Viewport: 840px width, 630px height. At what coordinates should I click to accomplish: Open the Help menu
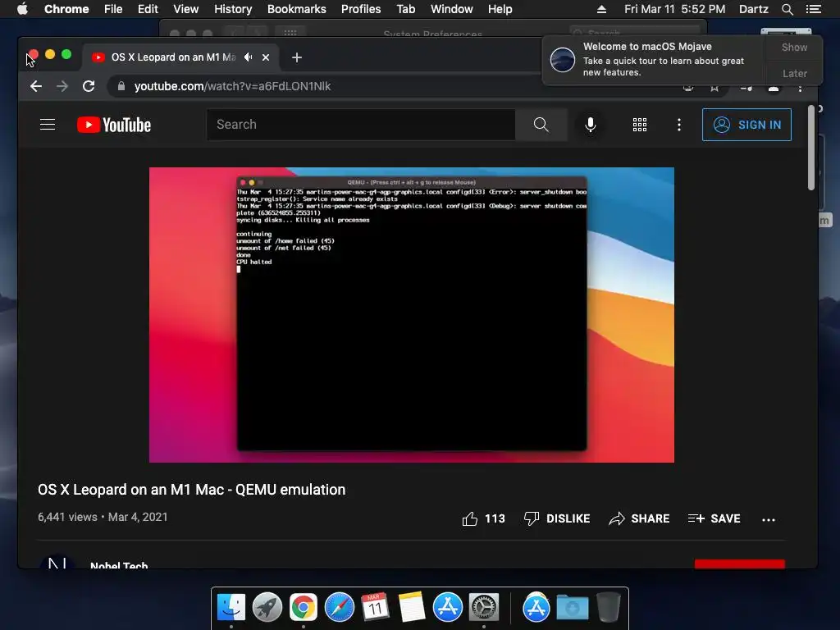[x=500, y=9]
